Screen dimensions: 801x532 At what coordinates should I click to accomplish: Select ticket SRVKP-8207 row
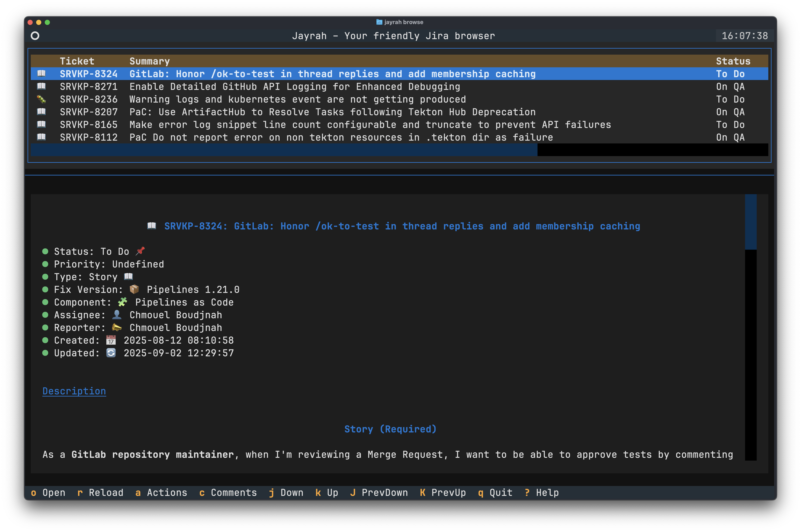coord(399,112)
